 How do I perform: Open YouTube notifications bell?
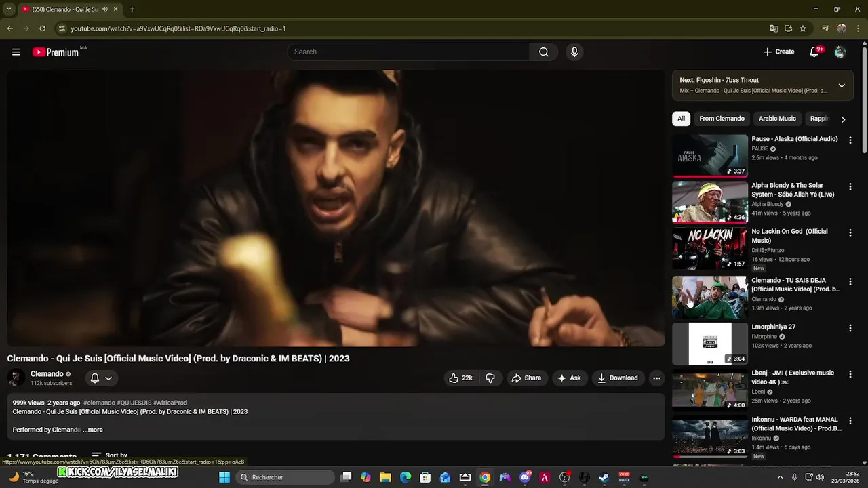click(815, 52)
